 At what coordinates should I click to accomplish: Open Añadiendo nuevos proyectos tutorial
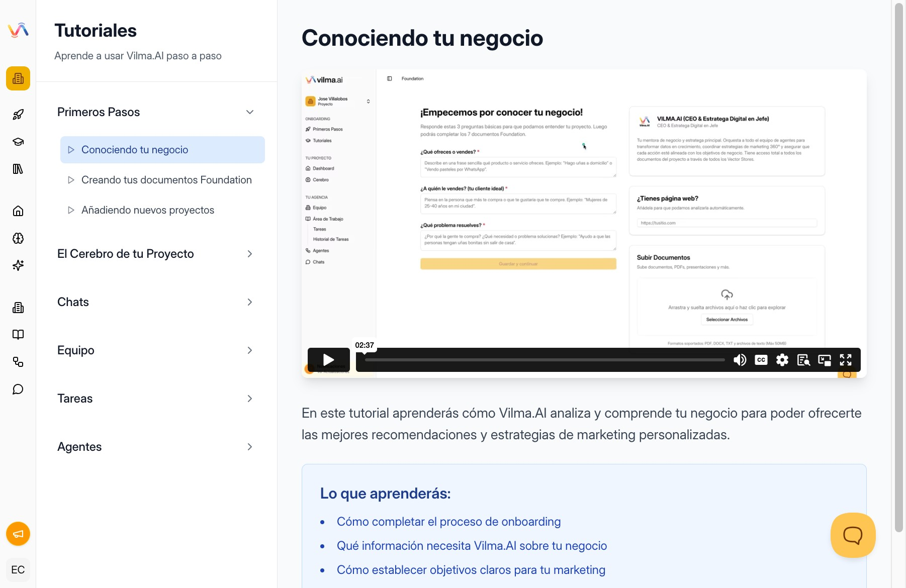pos(162,210)
